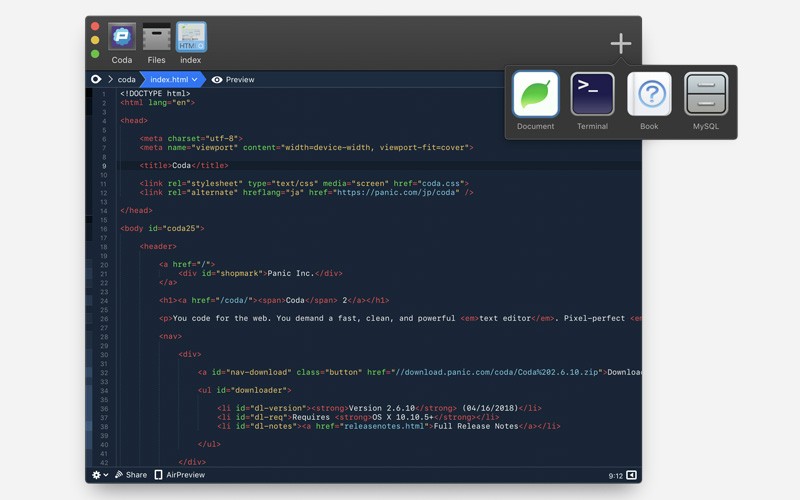Click the <title>Coda</title> line
Viewport: 800px width, 500px height.
tap(184, 165)
